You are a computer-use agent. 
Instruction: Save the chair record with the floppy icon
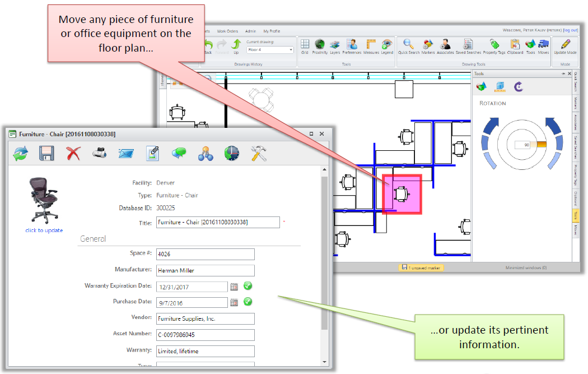[x=46, y=154]
